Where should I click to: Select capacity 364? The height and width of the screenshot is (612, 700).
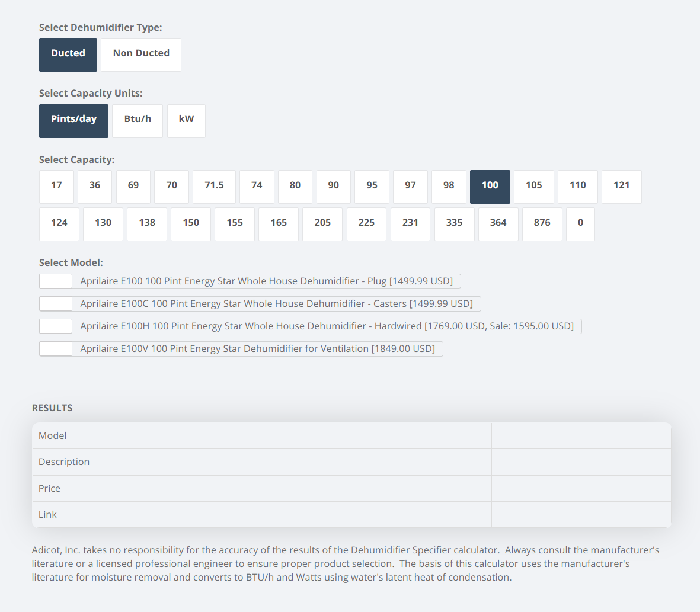(498, 224)
